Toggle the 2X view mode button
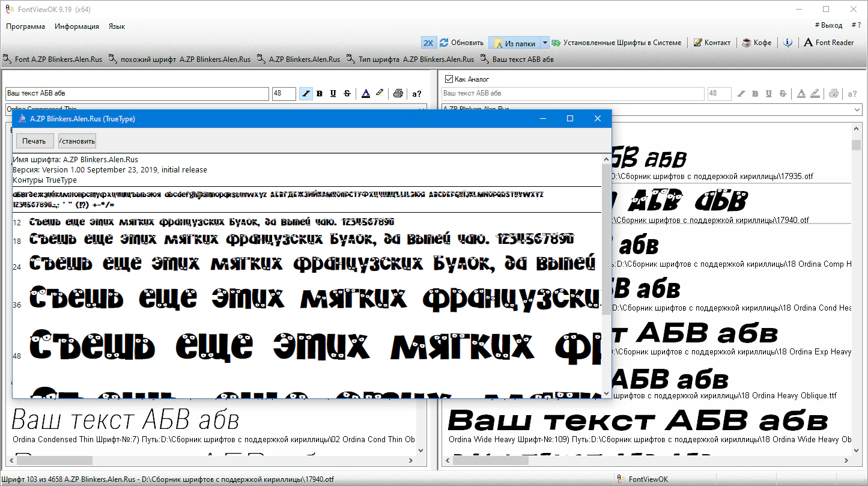This screenshot has height=486, width=868. click(428, 43)
